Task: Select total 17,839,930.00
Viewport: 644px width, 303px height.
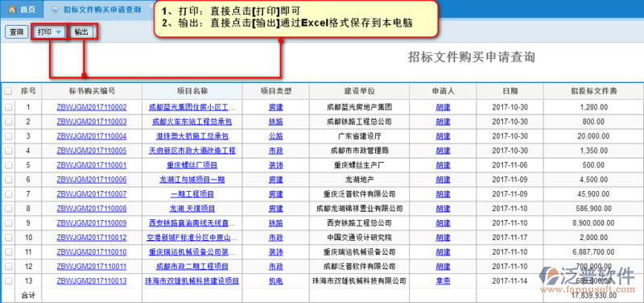Action: click(x=593, y=295)
